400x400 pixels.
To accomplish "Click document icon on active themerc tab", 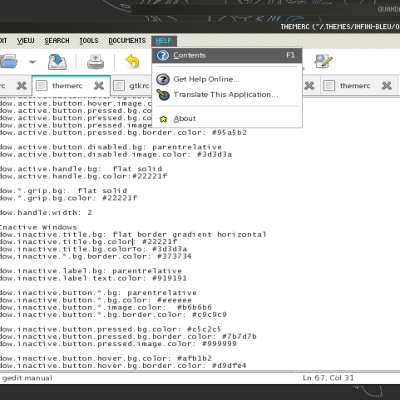I will click(x=41, y=86).
